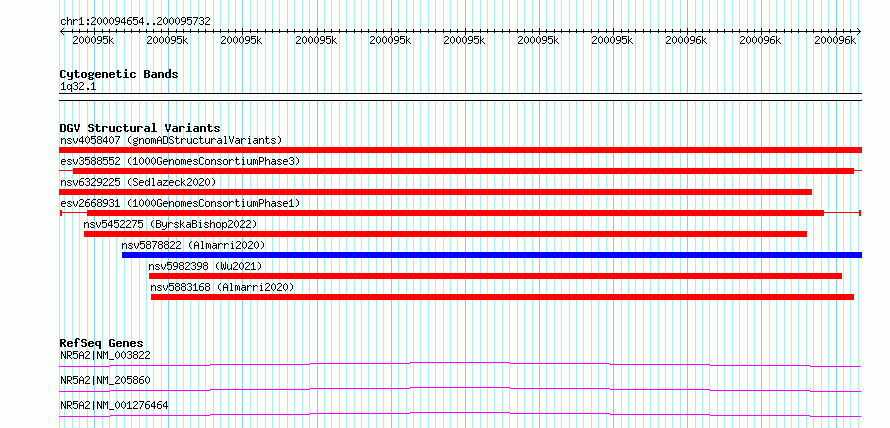The width and height of the screenshot is (890, 428).
Task: Open variant nsv6329225 Sedlazeck2020 label
Action: (138, 182)
